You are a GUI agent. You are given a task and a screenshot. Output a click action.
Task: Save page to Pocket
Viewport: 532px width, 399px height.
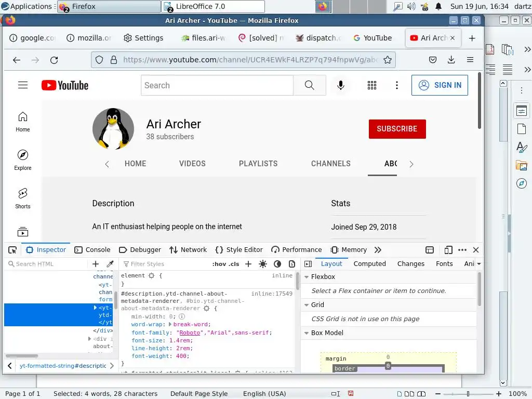pos(433,60)
